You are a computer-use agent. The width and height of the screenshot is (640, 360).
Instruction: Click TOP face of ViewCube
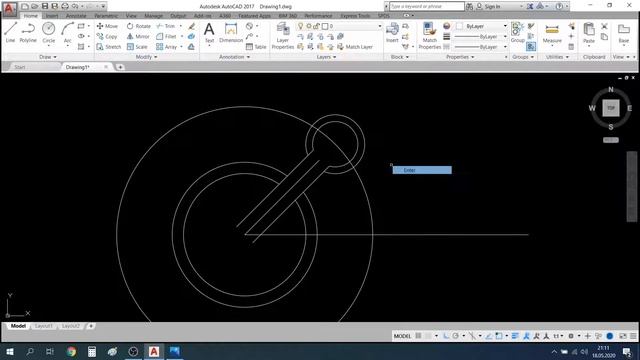pyautogui.click(x=611, y=108)
